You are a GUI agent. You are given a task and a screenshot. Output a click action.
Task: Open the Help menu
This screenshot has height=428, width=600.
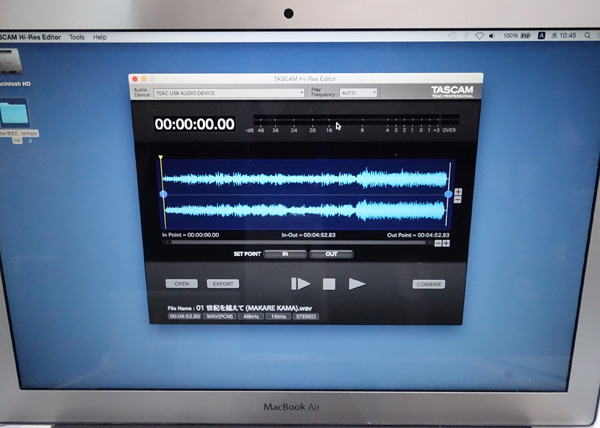pos(99,37)
